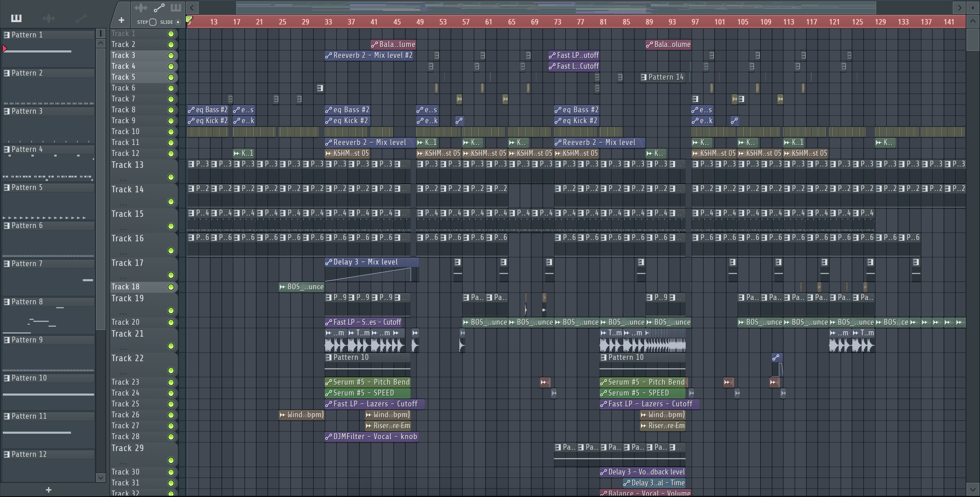980x497 pixels.
Task: Click the small block button right of Pattern 1
Action: pyautogui.click(x=100, y=33)
